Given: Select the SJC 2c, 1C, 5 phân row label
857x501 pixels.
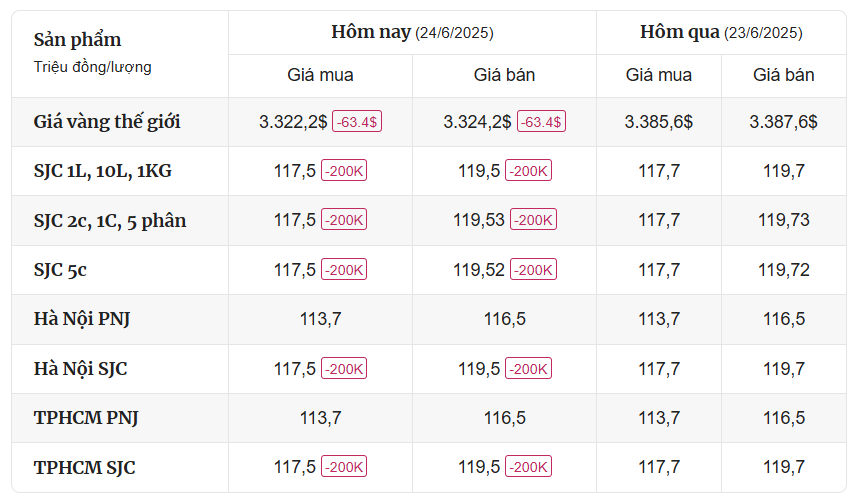Looking at the screenshot, I should [x=110, y=221].
